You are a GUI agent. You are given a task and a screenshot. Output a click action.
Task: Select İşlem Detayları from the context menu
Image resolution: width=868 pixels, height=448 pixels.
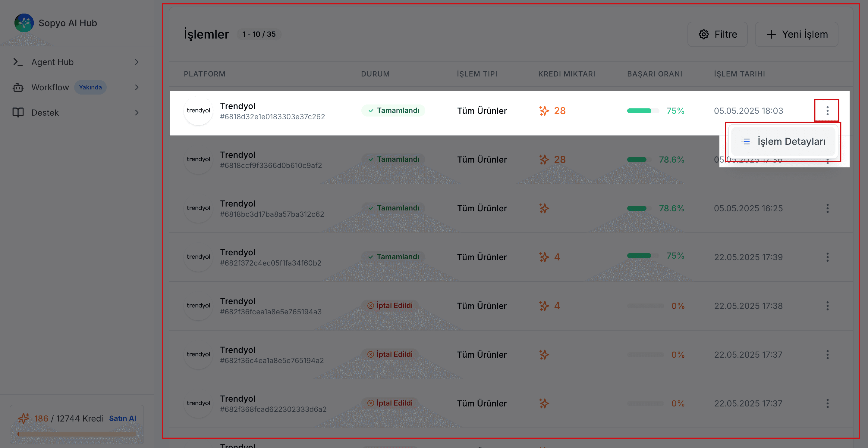[783, 142]
